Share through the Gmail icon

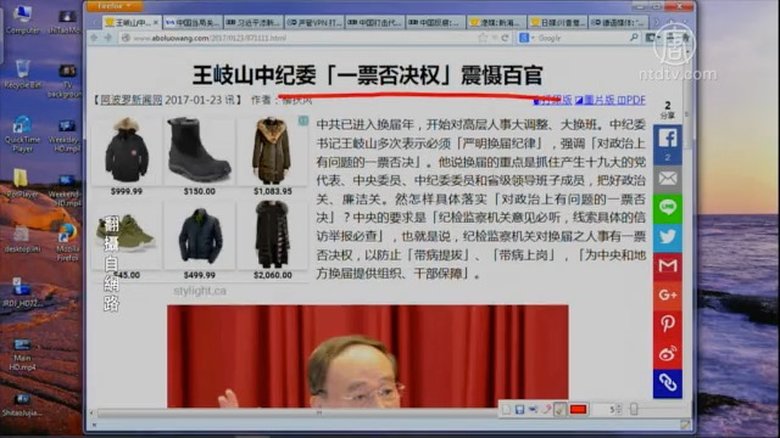click(x=667, y=265)
